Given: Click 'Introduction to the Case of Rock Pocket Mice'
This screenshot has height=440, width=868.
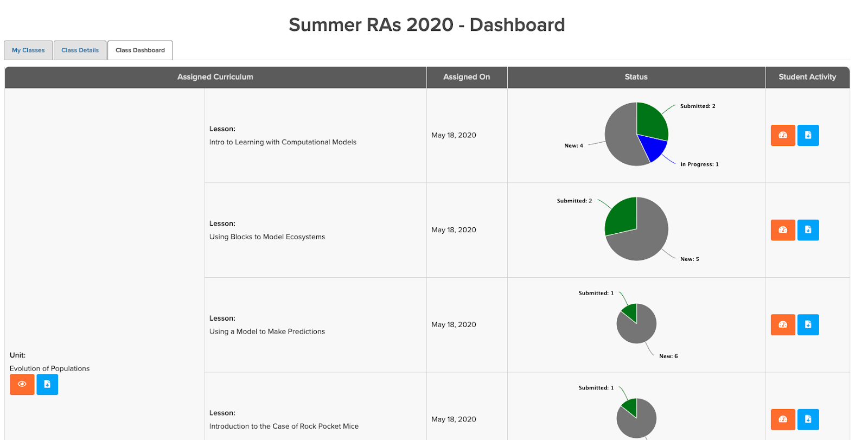Looking at the screenshot, I should click(284, 426).
